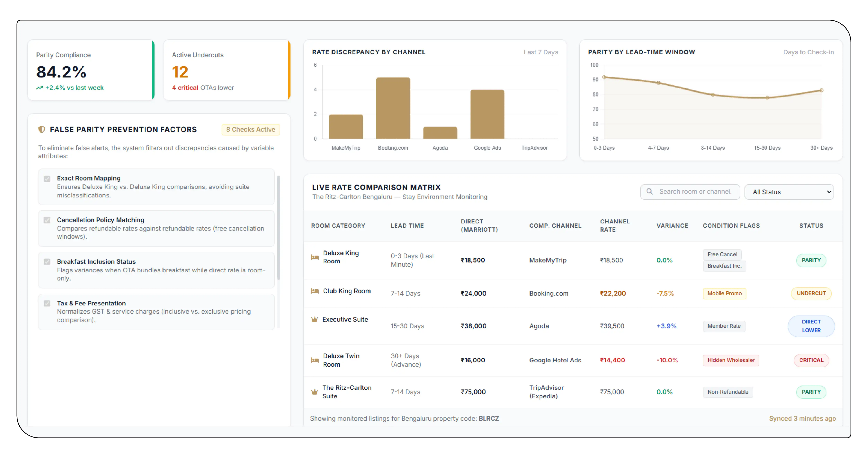Click the bed icon for Deluxe King Room
Viewport: 868px width, 458px height.
pos(315,257)
